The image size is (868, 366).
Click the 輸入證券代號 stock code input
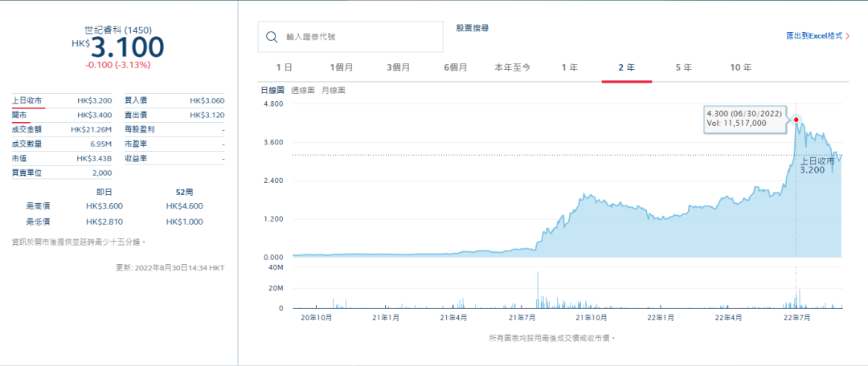click(350, 37)
